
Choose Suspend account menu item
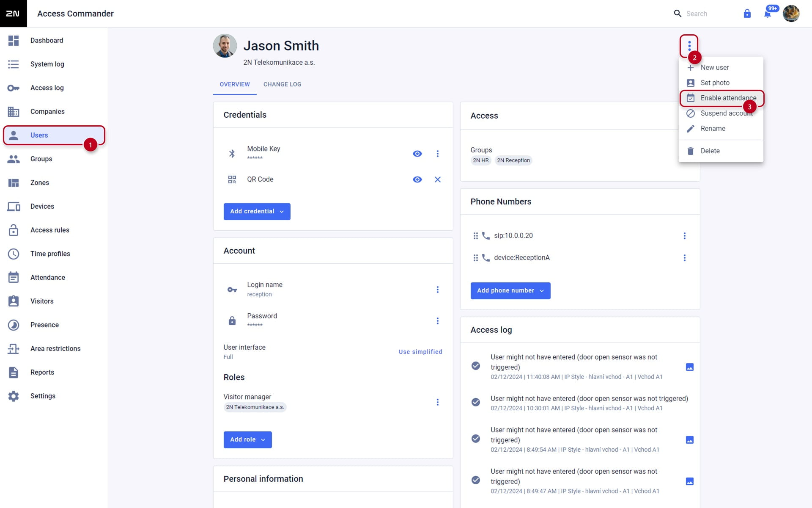click(x=721, y=113)
